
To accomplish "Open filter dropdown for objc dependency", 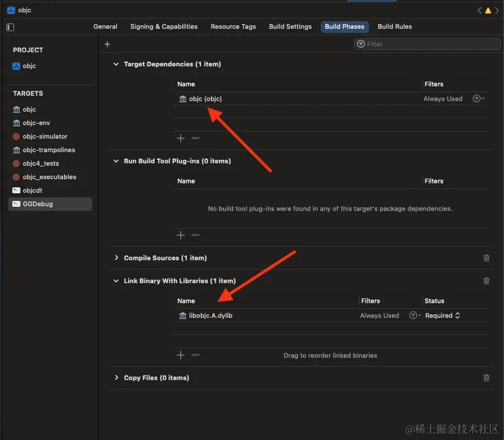I will (x=478, y=99).
